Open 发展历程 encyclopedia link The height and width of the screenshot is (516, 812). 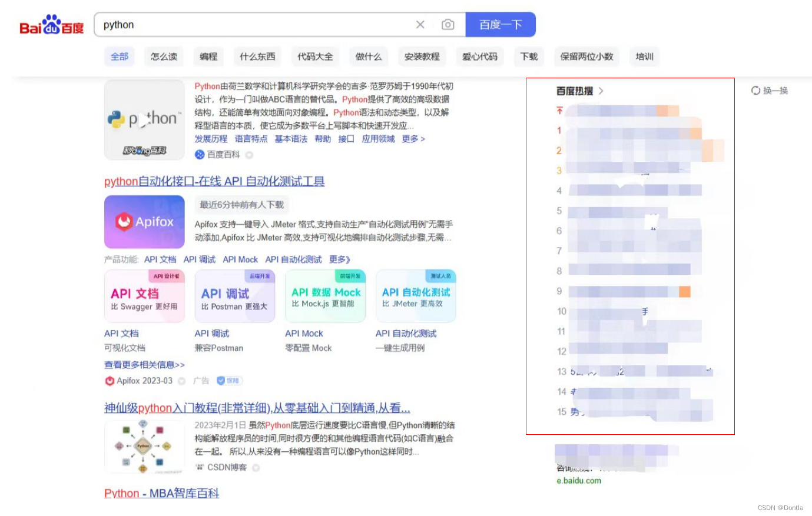click(x=211, y=139)
